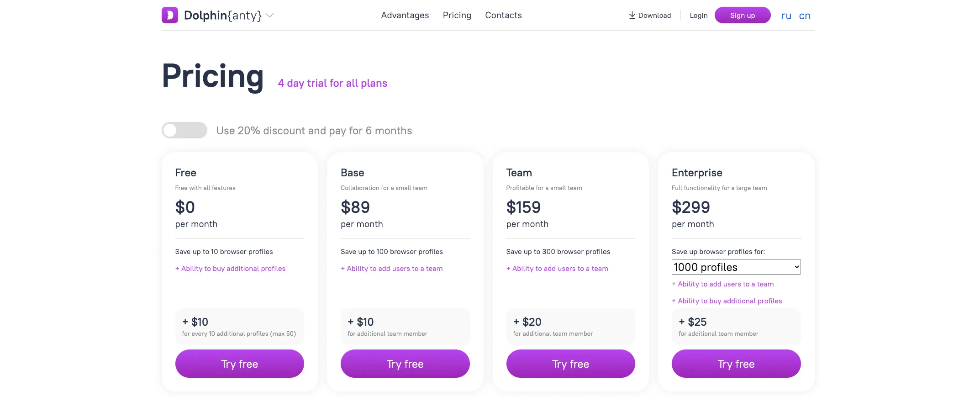Open the Contacts nav link
The height and width of the screenshot is (397, 980).
[x=503, y=15]
